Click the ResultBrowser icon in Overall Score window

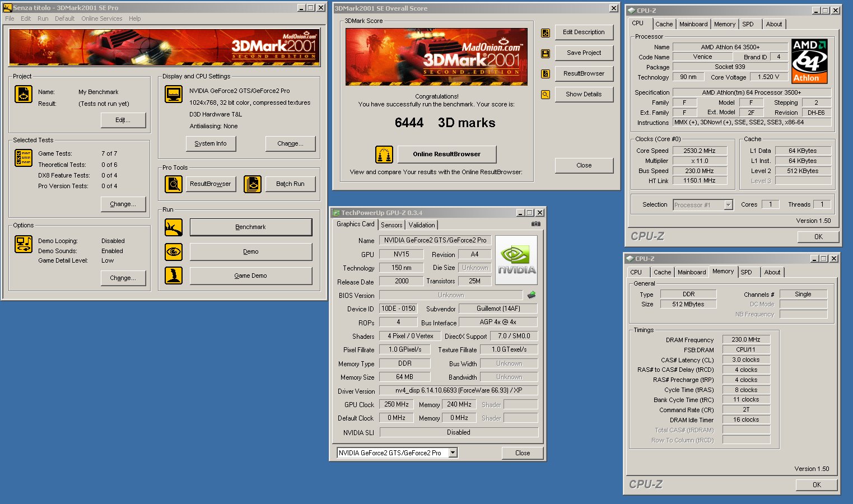click(545, 74)
